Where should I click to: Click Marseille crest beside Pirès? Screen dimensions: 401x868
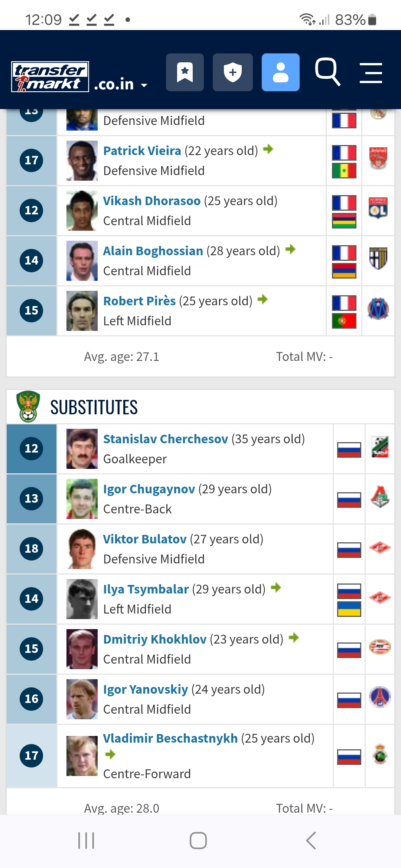378,308
